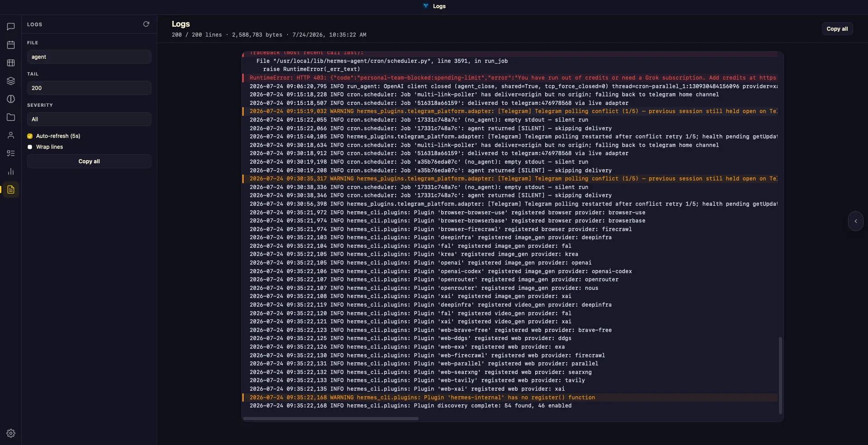
Task: Expand the collapsed right side panel chevron
Action: (856, 221)
